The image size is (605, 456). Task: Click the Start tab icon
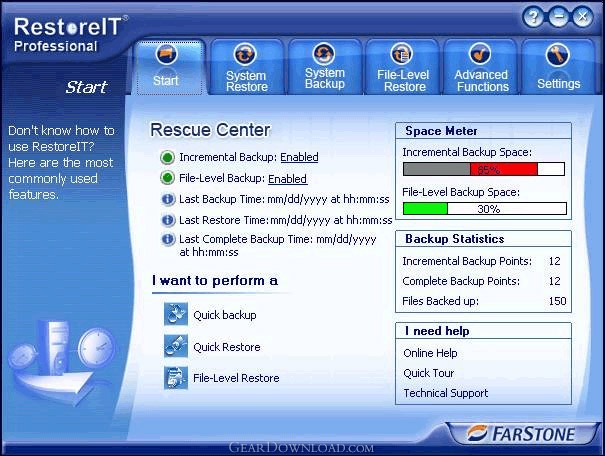[x=166, y=54]
